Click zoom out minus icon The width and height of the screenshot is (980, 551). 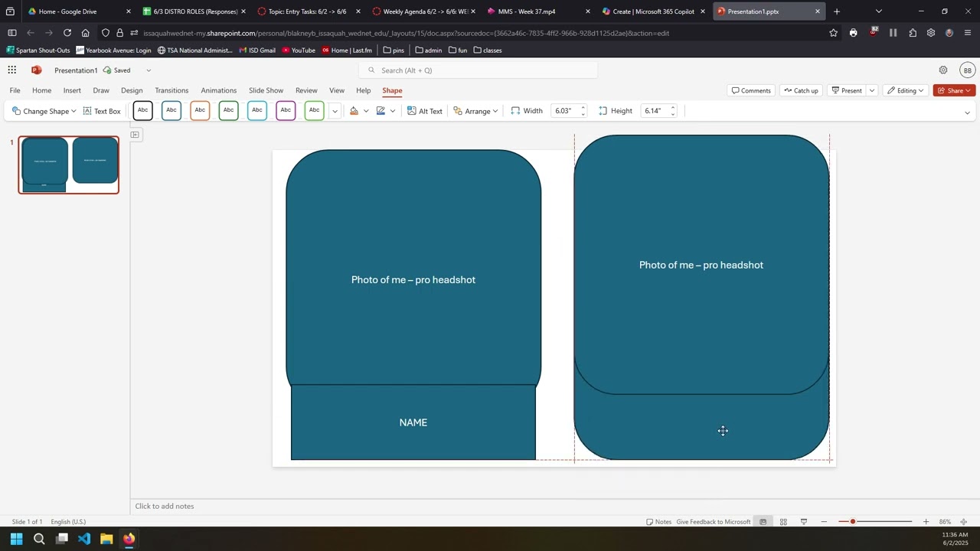824,522
